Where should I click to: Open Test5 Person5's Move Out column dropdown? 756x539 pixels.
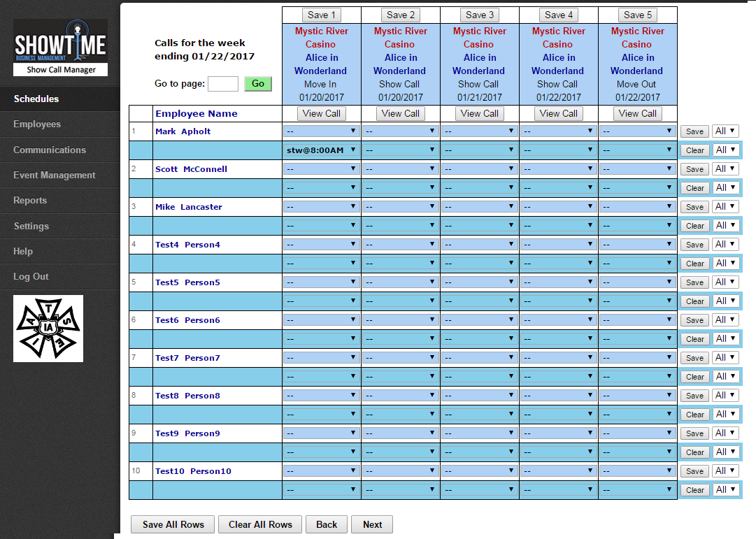(x=638, y=282)
